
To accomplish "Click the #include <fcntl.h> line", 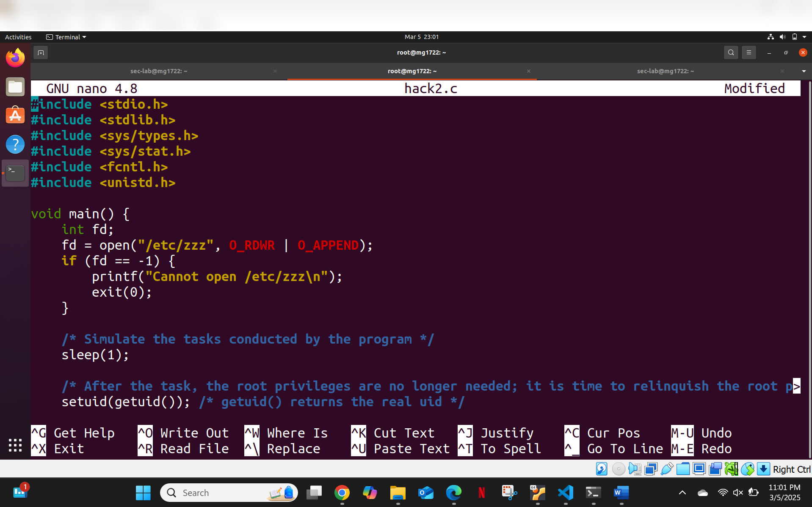I will pos(99,167).
